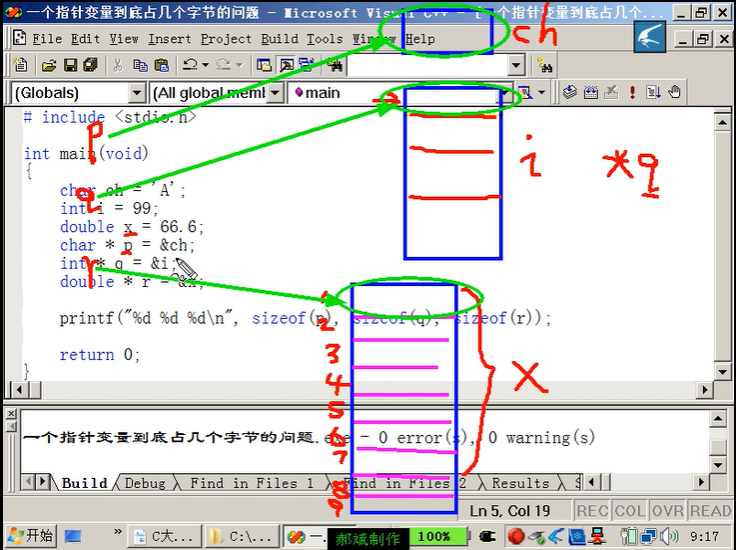Viewport: 736px width, 550px height.
Task: Click the Open file folder icon
Action: (x=49, y=65)
